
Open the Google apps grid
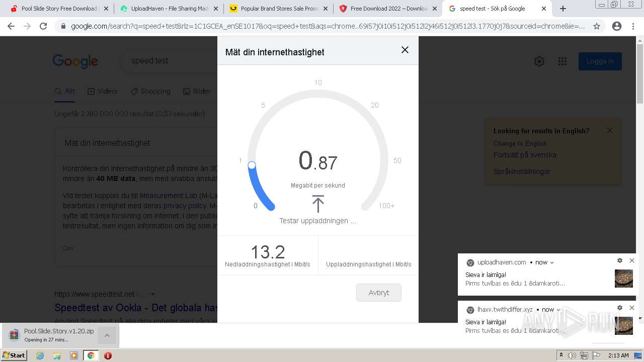tap(562, 61)
